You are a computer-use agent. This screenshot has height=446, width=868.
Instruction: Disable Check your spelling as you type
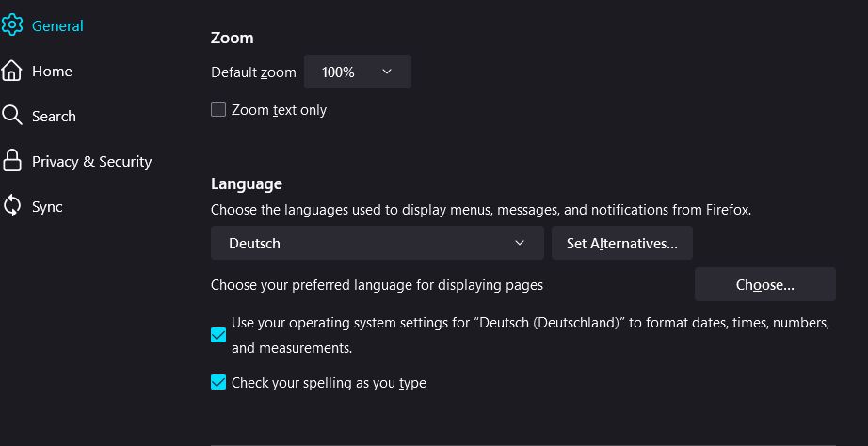click(x=218, y=382)
